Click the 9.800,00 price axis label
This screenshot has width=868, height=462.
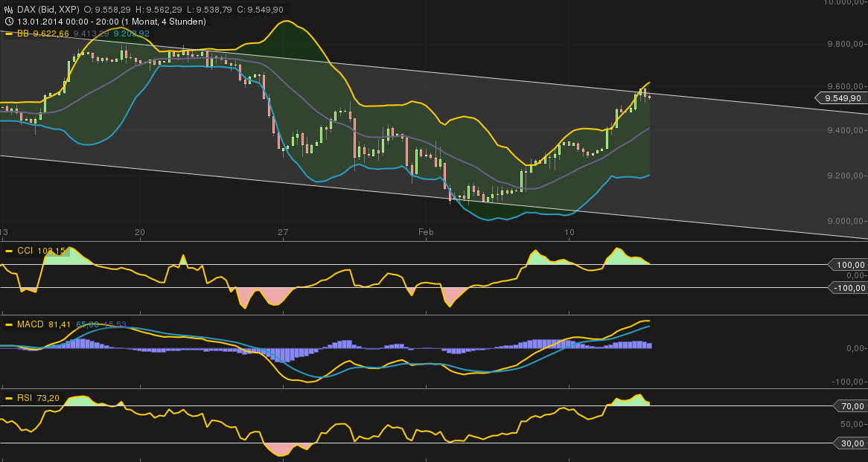click(846, 44)
